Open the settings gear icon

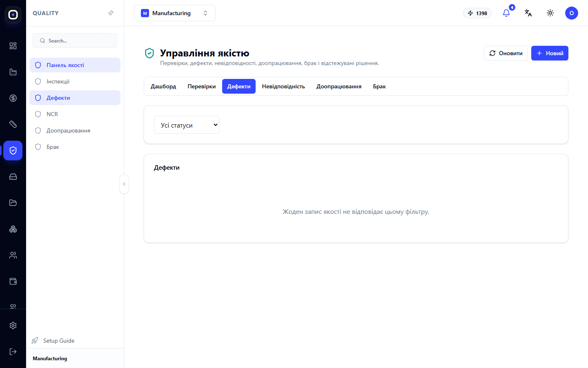(x=13, y=325)
